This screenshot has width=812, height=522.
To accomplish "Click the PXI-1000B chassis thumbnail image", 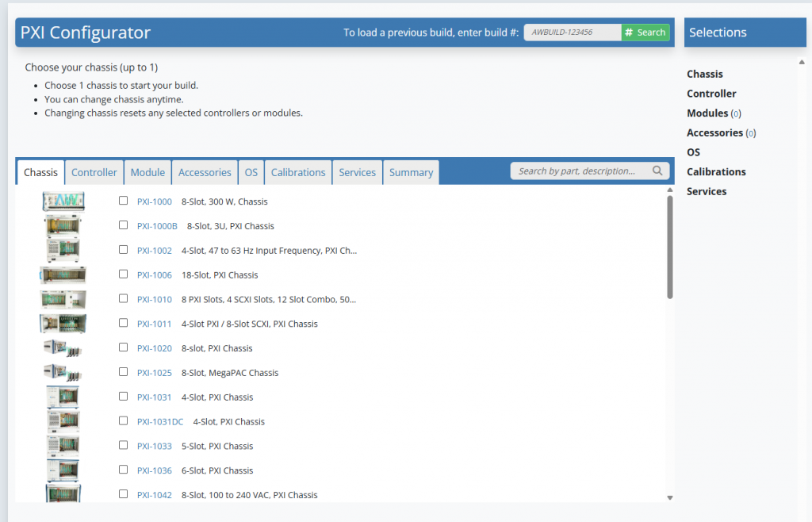I will (x=63, y=225).
